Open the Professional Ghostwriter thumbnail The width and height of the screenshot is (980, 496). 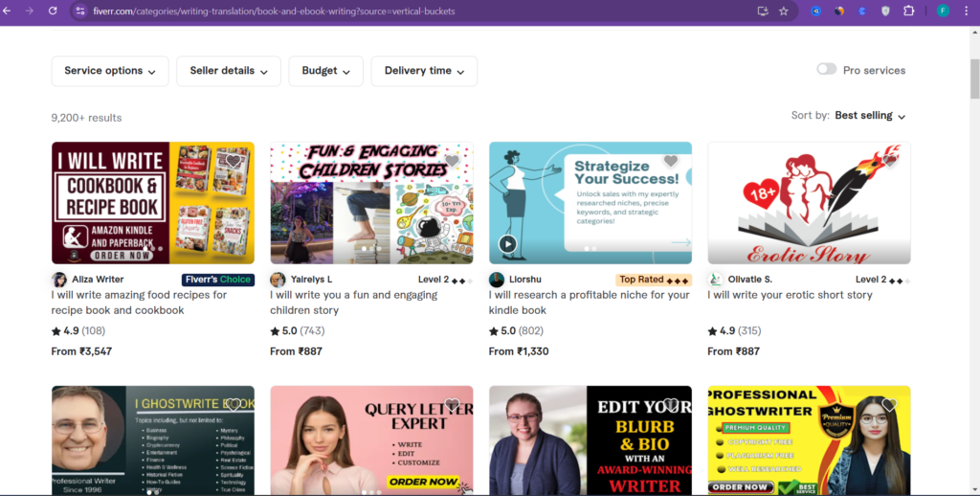pos(810,440)
